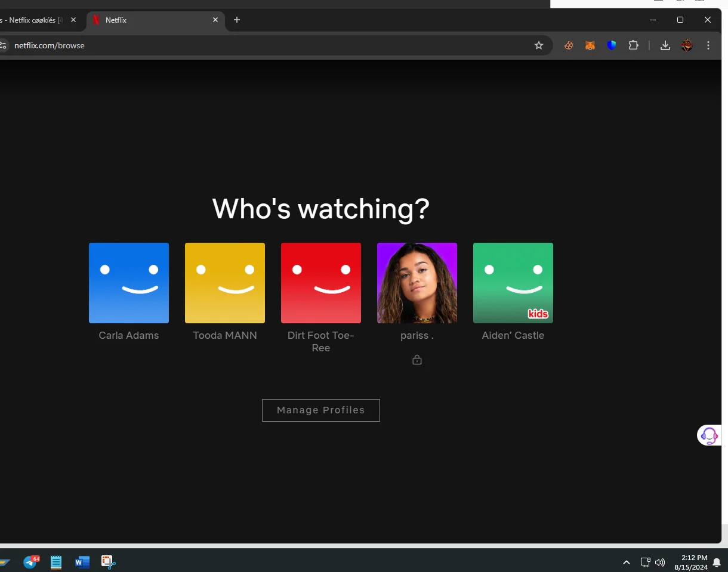The height and width of the screenshot is (572, 728).
Task: Close the Netflix tab
Action: click(x=215, y=20)
